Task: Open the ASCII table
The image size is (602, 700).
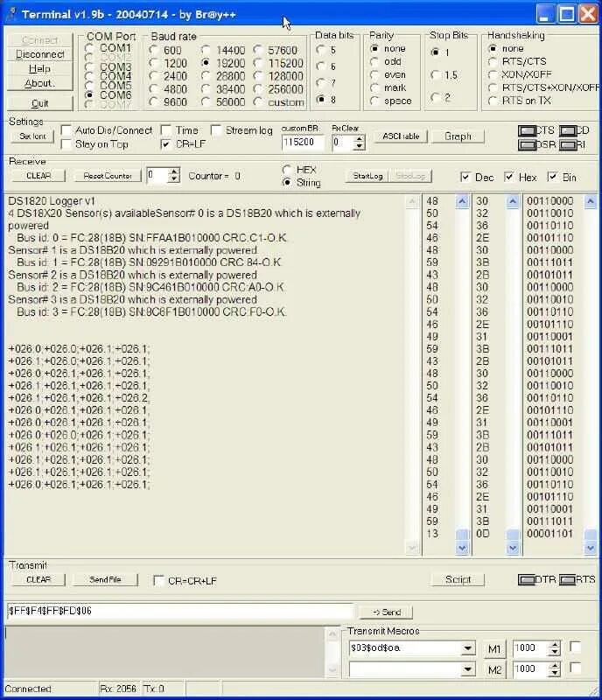Action: (x=401, y=136)
